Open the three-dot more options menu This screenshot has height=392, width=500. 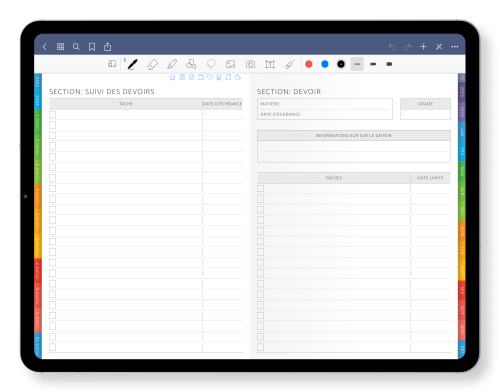(455, 47)
